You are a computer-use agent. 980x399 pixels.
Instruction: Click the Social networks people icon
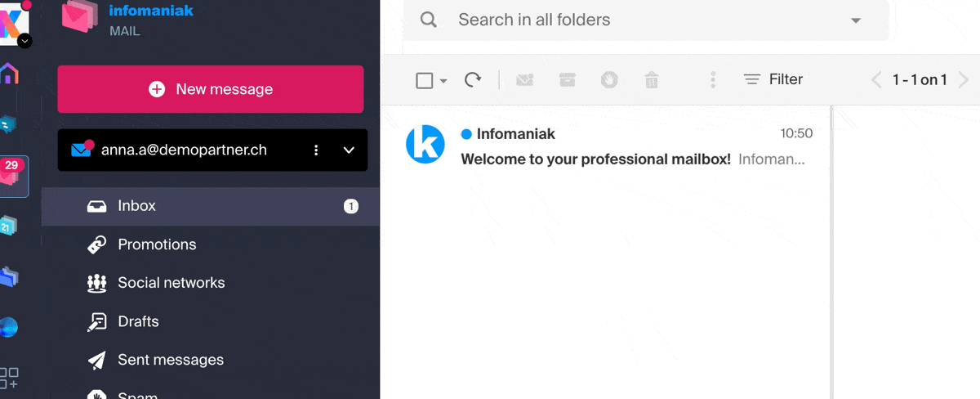coord(97,283)
